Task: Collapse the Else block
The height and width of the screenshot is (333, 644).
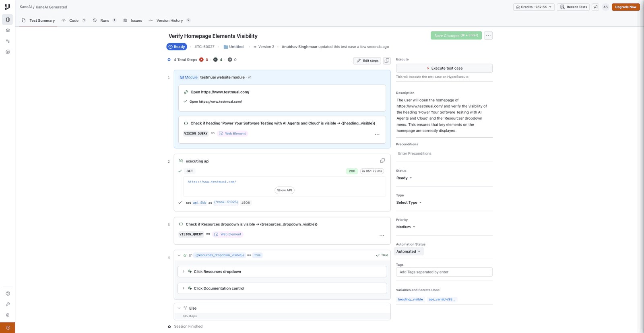Action: pos(180,308)
